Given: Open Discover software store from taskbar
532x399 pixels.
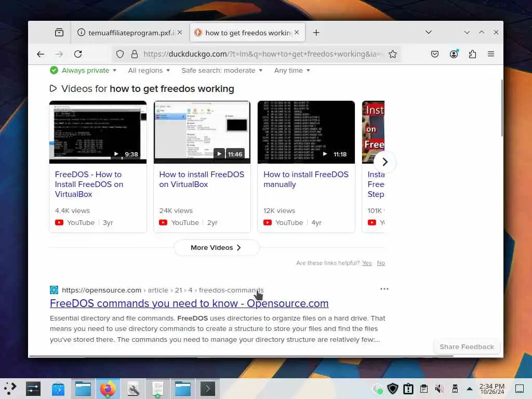Looking at the screenshot, I should coord(58,389).
